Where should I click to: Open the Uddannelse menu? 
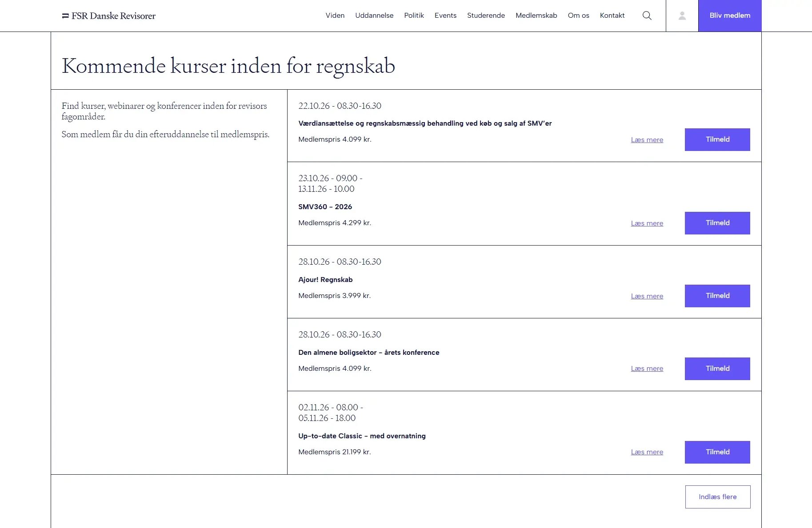tap(374, 16)
